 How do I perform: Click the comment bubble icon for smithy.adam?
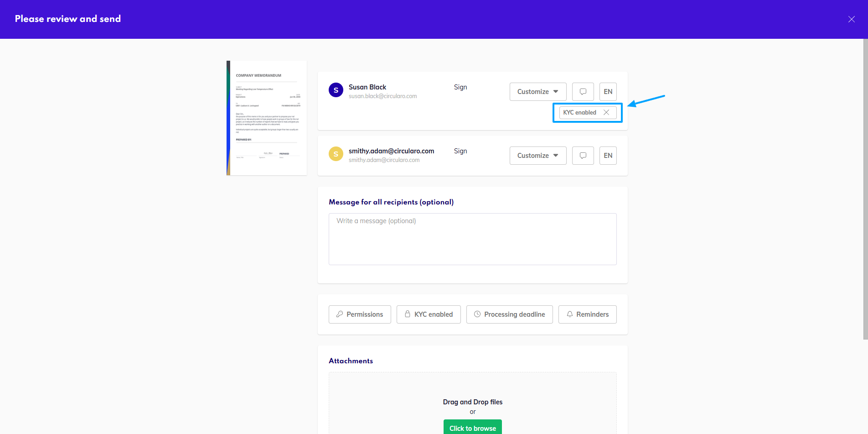[x=583, y=156]
